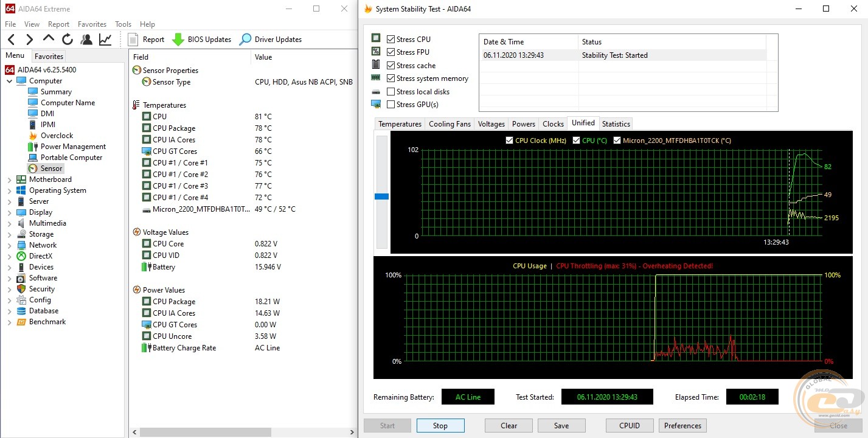Expand the Display tree node
Image resolution: width=868 pixels, height=438 pixels.
pyautogui.click(x=9, y=212)
